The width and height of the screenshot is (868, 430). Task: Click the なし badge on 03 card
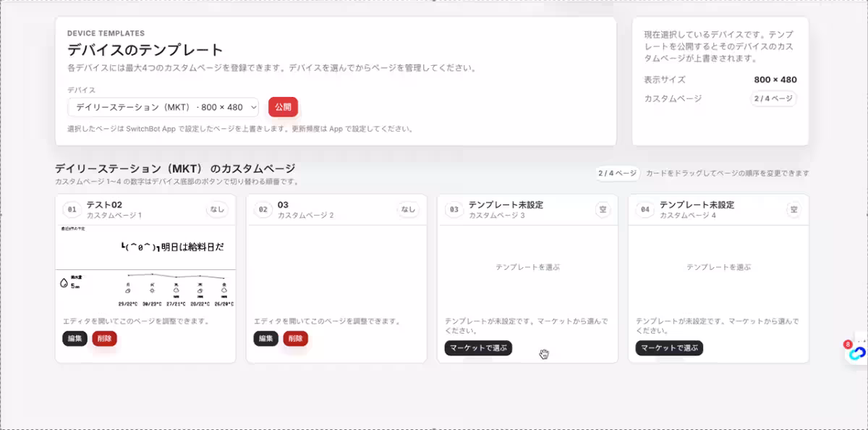(x=408, y=210)
